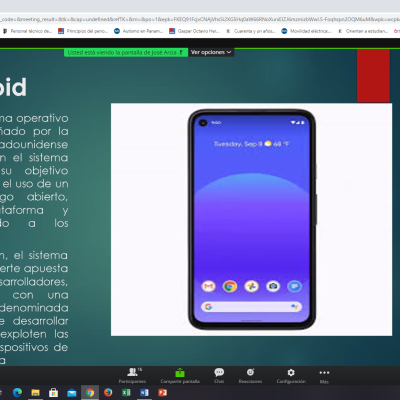Click the slide word 'operativo'
The image size is (400, 400).
(42, 118)
